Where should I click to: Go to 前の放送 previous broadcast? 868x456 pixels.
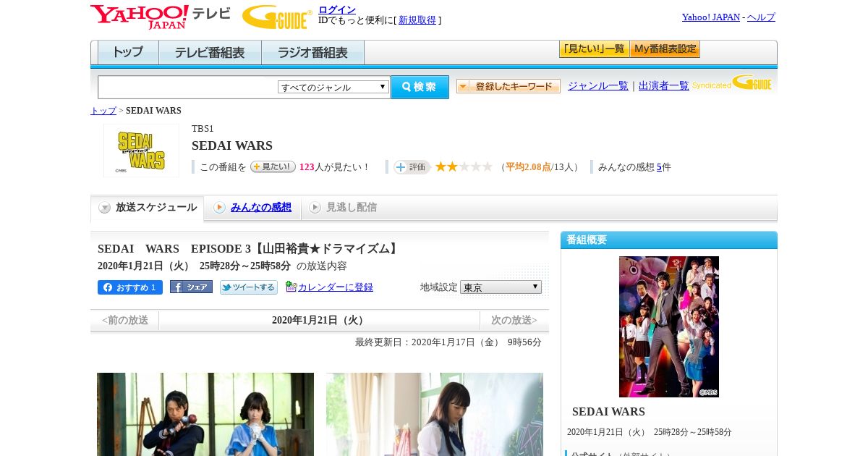[125, 320]
